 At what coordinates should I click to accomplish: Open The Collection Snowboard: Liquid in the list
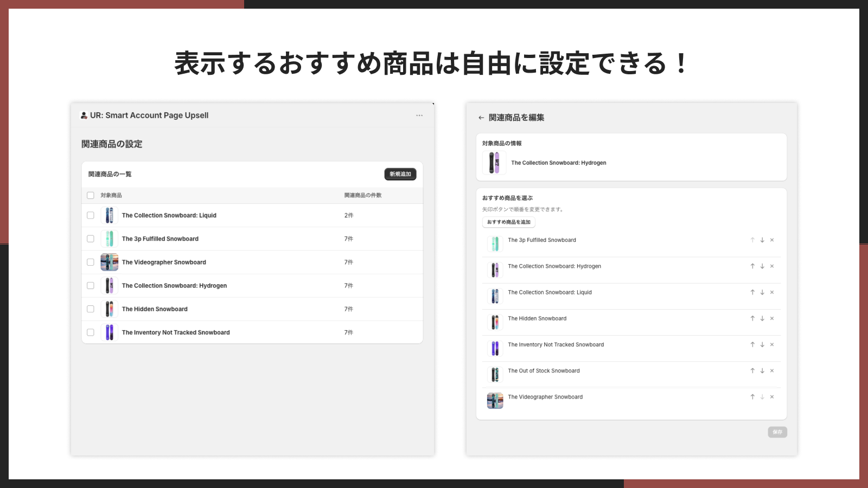pyautogui.click(x=252, y=215)
